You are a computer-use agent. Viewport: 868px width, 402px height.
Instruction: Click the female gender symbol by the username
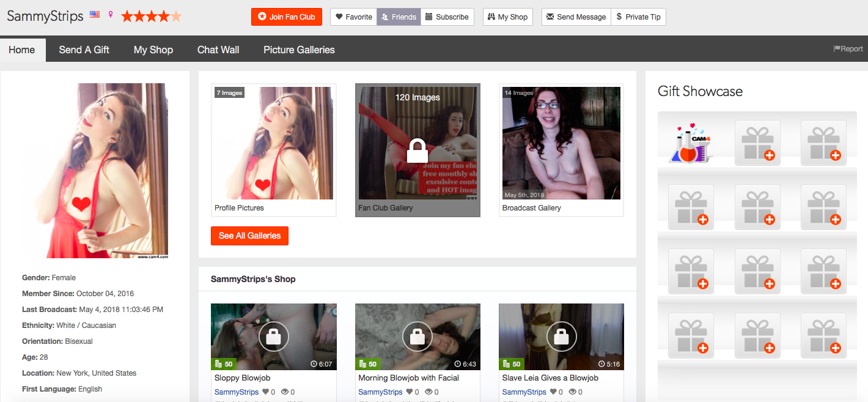click(x=111, y=15)
